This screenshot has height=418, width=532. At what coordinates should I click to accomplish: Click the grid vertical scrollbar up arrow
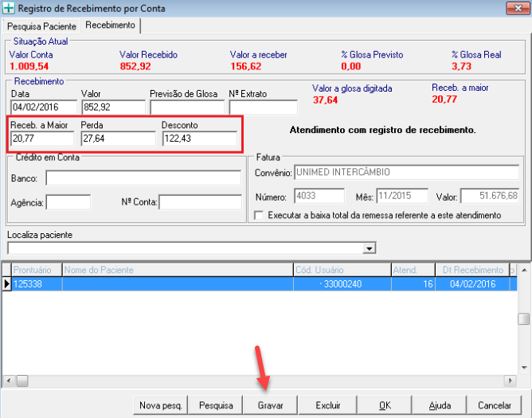[x=524, y=270]
